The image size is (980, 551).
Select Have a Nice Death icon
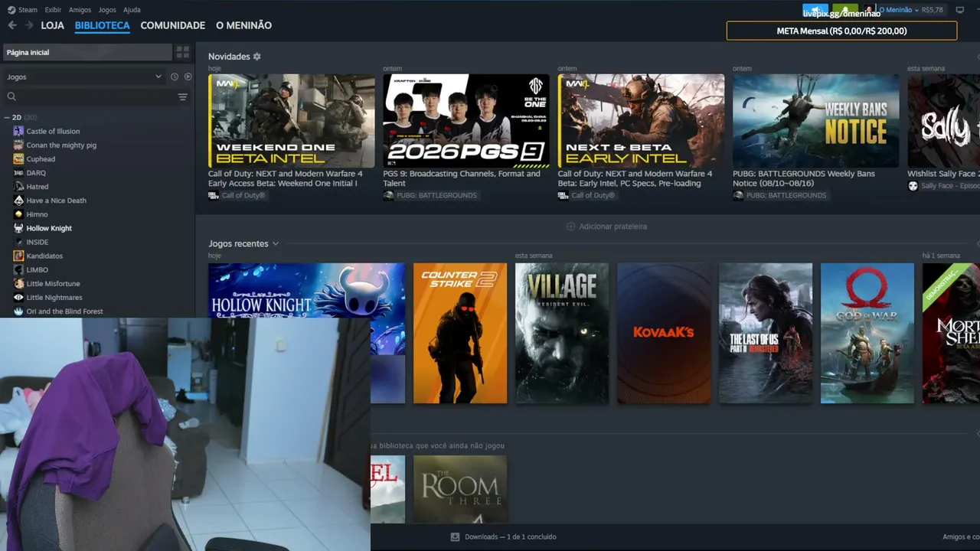(x=18, y=201)
